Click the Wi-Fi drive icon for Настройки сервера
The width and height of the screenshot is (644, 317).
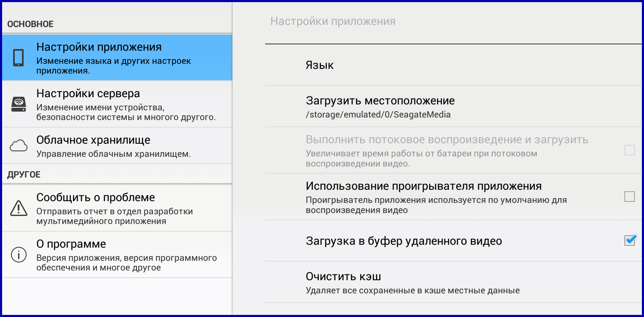click(x=18, y=104)
